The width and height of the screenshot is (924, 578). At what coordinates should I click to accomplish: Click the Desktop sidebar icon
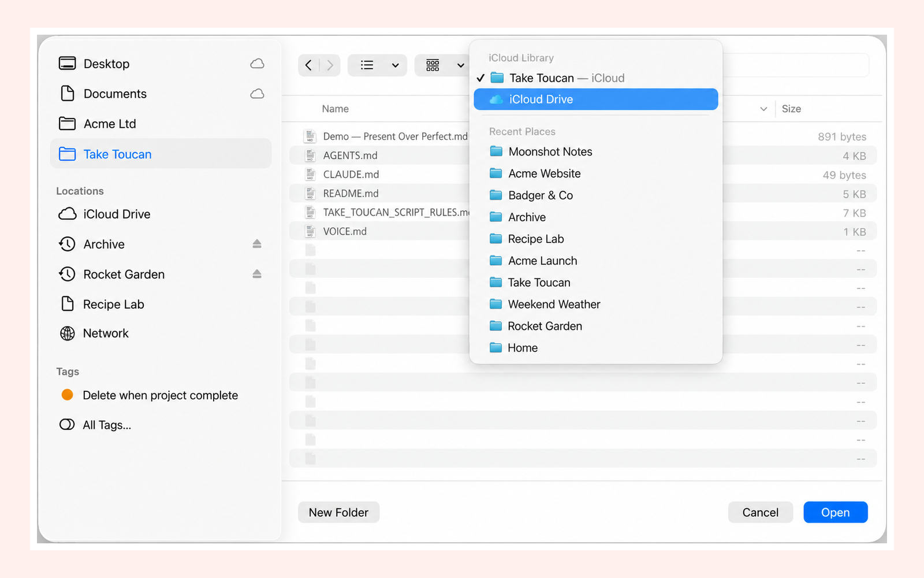pos(68,64)
